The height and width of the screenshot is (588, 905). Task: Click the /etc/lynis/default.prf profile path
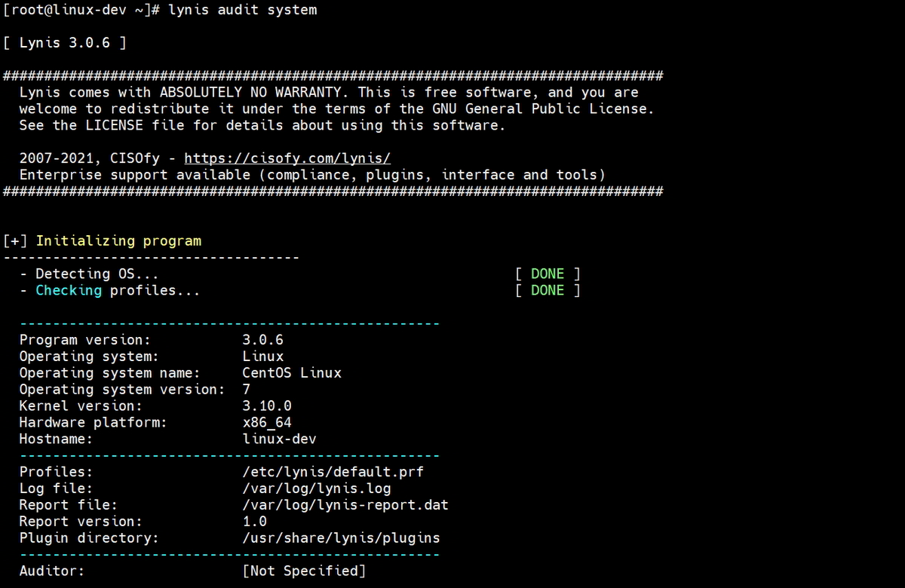[332, 471]
